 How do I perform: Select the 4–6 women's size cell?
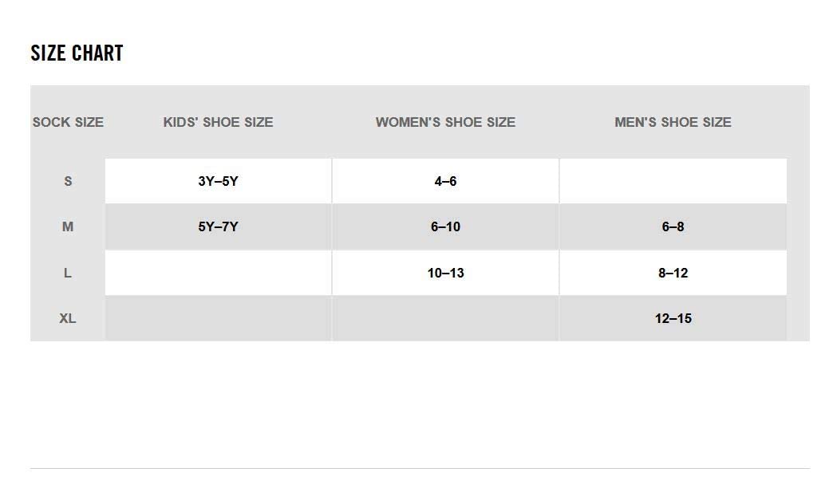(445, 181)
